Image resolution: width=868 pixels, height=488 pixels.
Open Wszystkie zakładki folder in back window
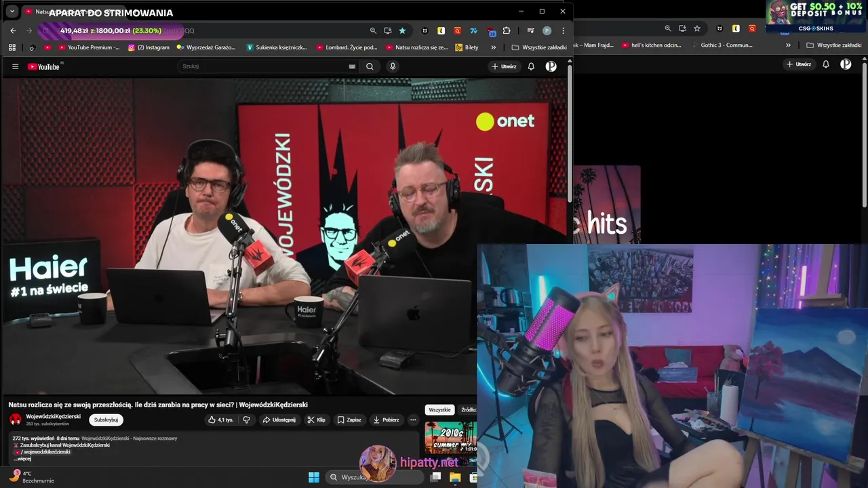tap(834, 45)
